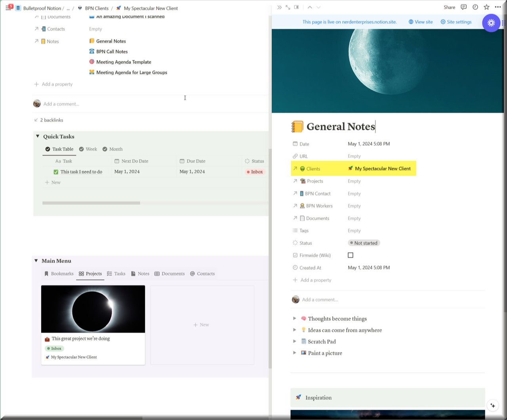Open the 'Not started' status dropdown
Image resolution: width=507 pixels, height=420 pixels.
(x=364, y=243)
